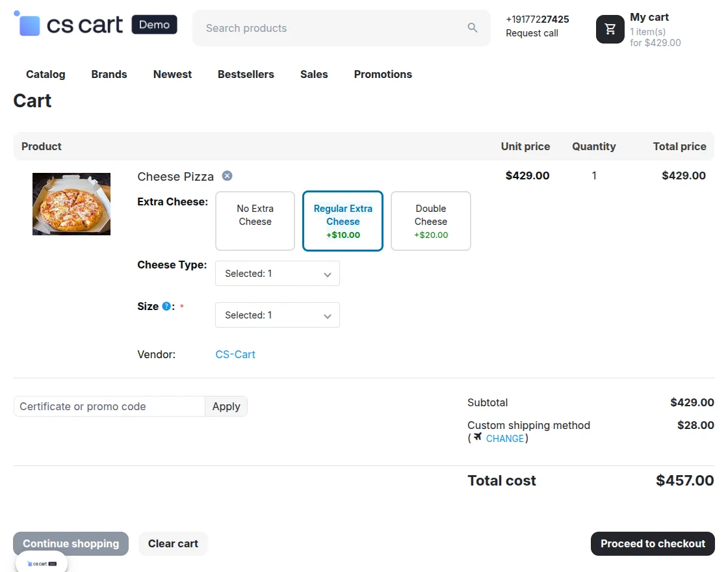
Task: Open the Catalog menu
Action: click(x=45, y=74)
